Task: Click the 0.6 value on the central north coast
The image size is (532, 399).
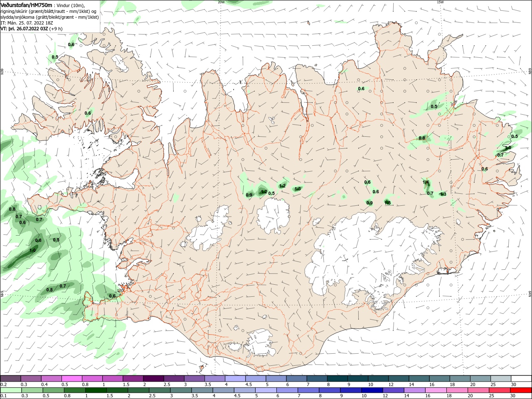Action: click(361, 89)
